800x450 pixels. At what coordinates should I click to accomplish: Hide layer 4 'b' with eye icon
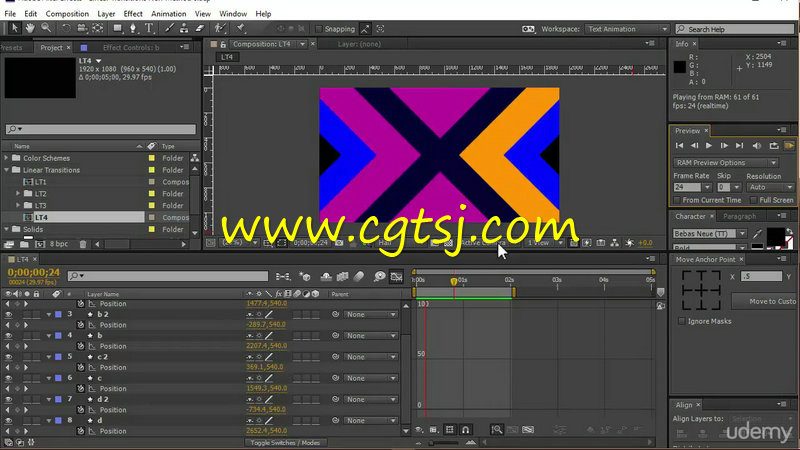8,336
